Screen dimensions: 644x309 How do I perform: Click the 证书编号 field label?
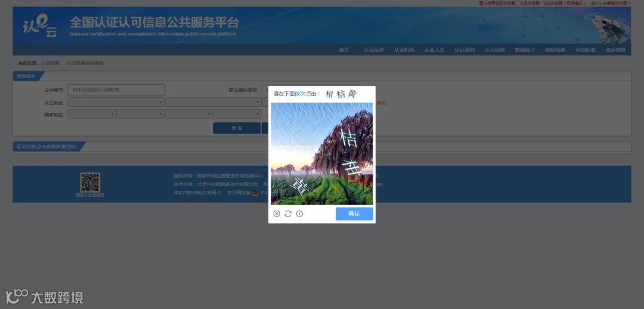54,90
